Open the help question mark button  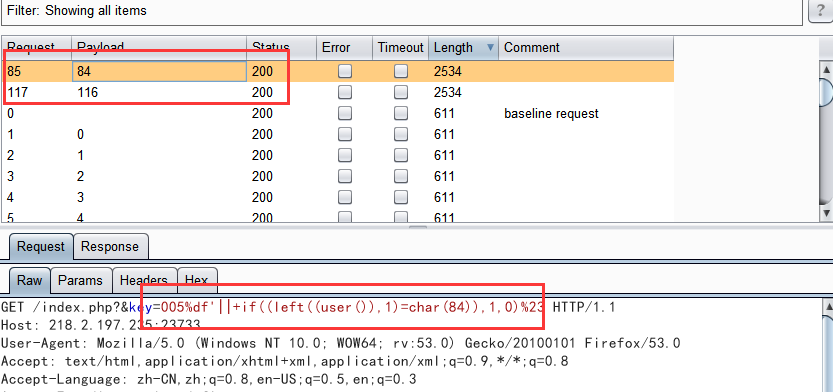(x=821, y=11)
